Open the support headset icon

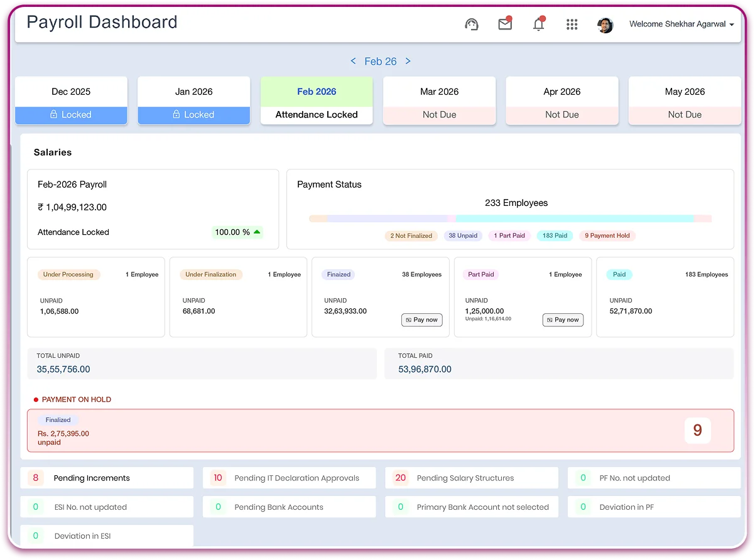(472, 24)
